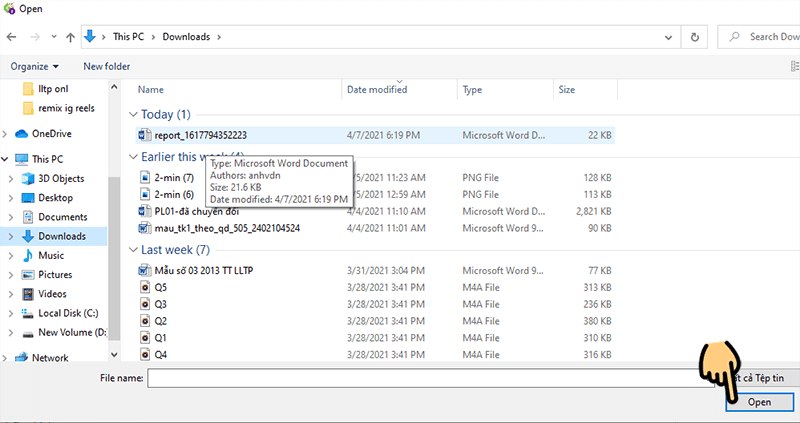This screenshot has height=423, width=800.
Task: Click the New folder button
Action: click(x=106, y=66)
